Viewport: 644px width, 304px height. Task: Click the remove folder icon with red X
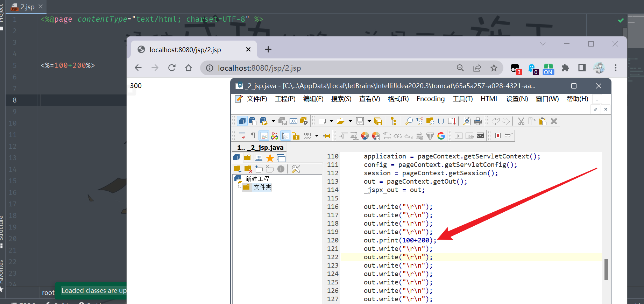(248, 169)
